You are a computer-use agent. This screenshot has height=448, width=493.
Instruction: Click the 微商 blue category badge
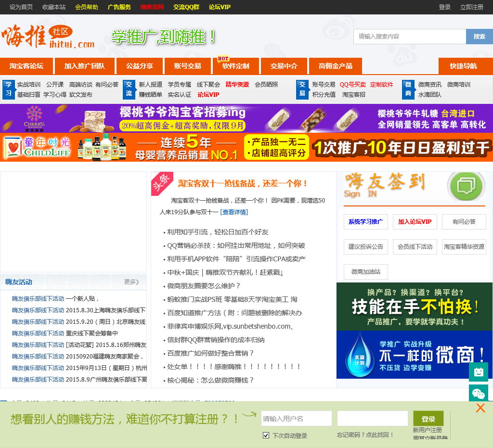[x=408, y=89]
